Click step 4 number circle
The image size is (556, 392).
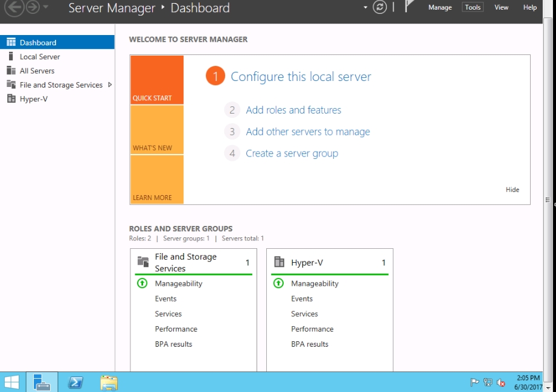(x=232, y=153)
